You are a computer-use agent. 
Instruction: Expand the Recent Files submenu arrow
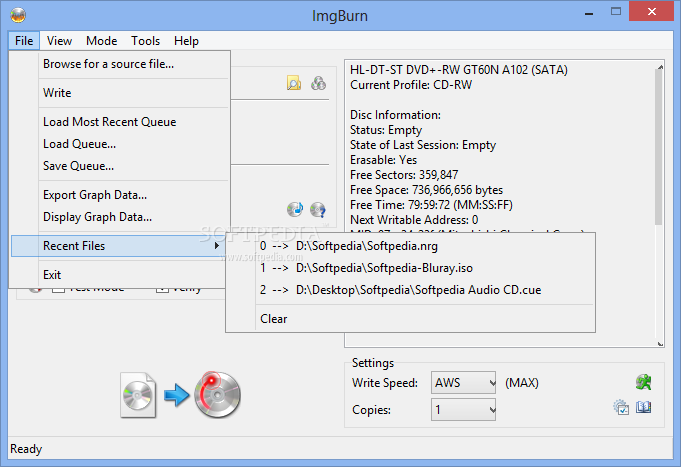click(217, 246)
